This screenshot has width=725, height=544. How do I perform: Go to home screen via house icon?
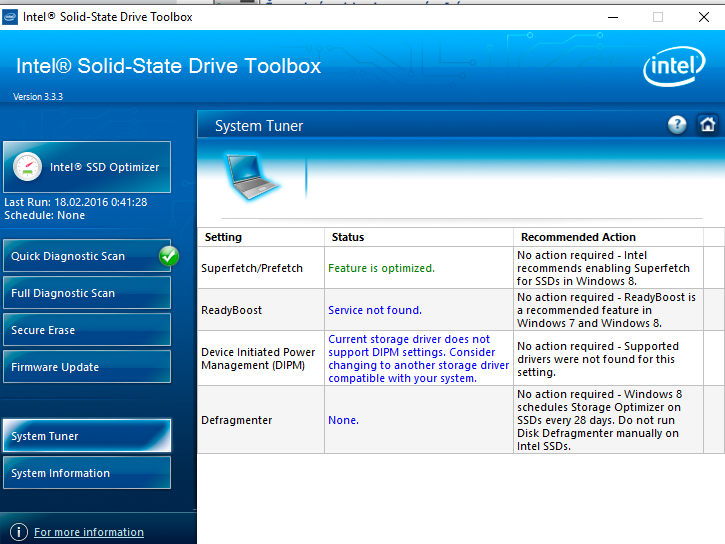point(707,125)
